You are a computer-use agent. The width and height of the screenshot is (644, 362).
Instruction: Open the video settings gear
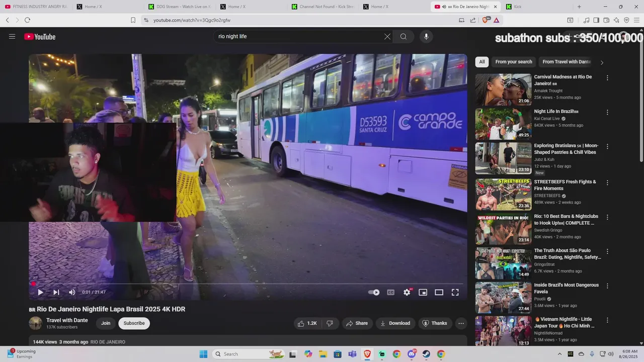407,292
